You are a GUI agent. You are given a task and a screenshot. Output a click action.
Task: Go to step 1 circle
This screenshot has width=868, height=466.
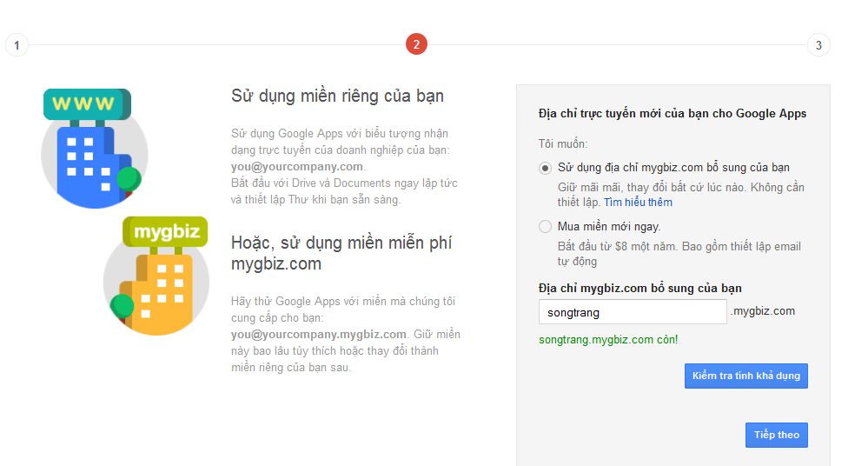tap(17, 44)
